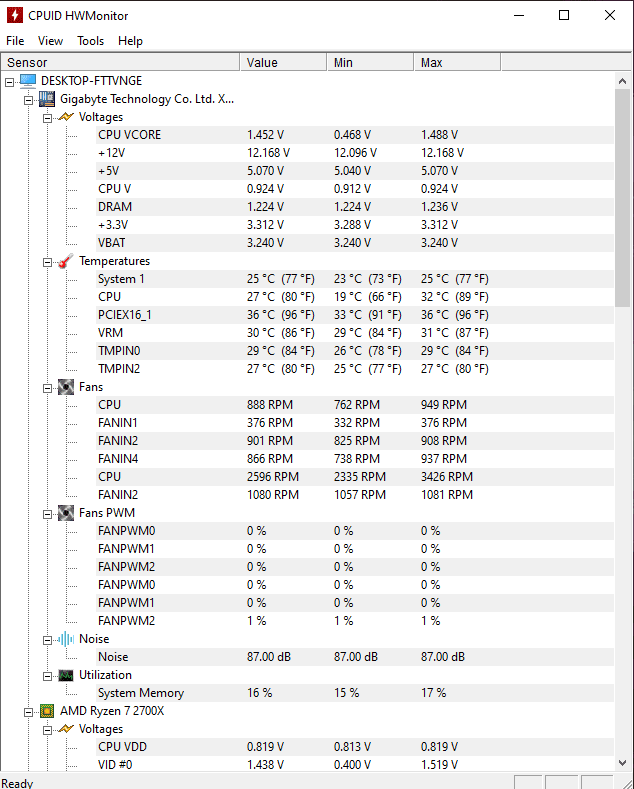Click the scrollbar down arrow
634x789 pixels.
(x=622, y=763)
